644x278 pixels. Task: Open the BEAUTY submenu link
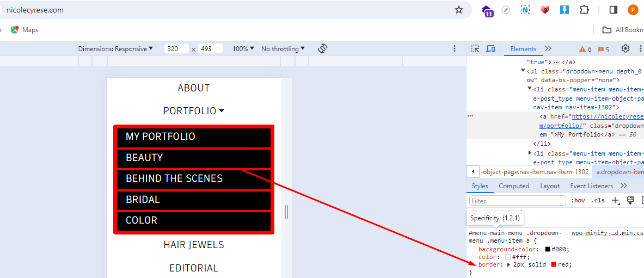(x=193, y=158)
